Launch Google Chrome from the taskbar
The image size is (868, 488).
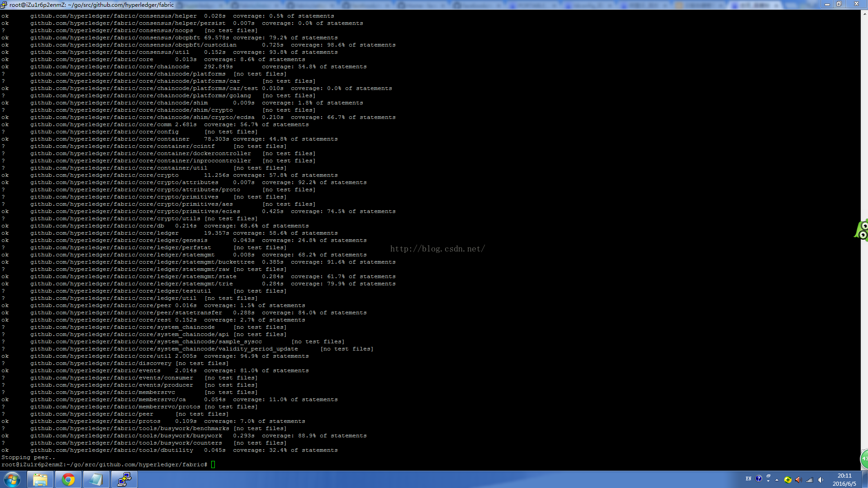click(x=68, y=479)
